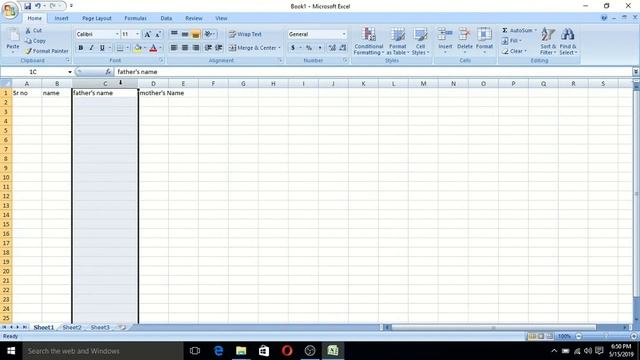Apply percent style format
Image resolution: width=640 pixels, height=360 pixels.
(x=309, y=48)
